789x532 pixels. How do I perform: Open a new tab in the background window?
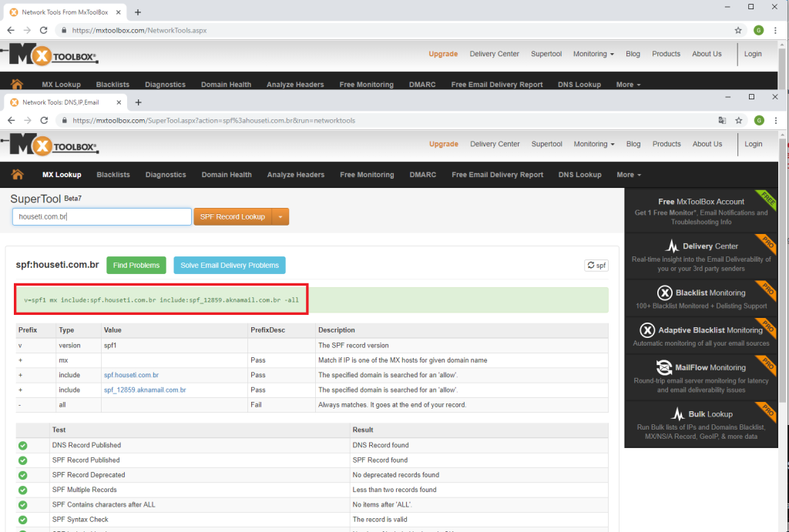tap(138, 12)
